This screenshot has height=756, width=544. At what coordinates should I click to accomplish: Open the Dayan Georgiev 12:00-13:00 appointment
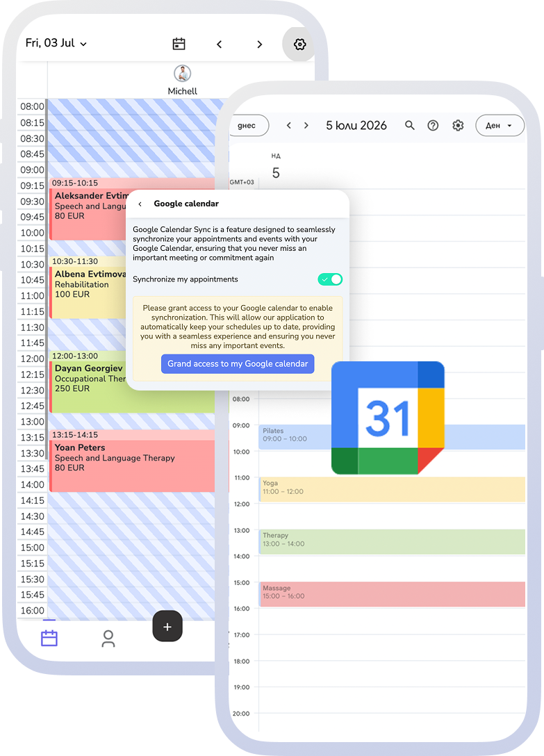pos(88,382)
